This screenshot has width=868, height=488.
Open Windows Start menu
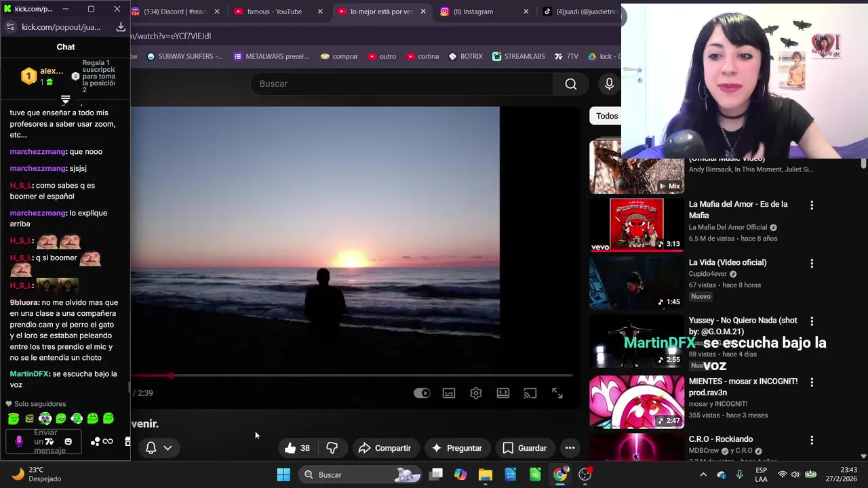pyautogui.click(x=283, y=474)
